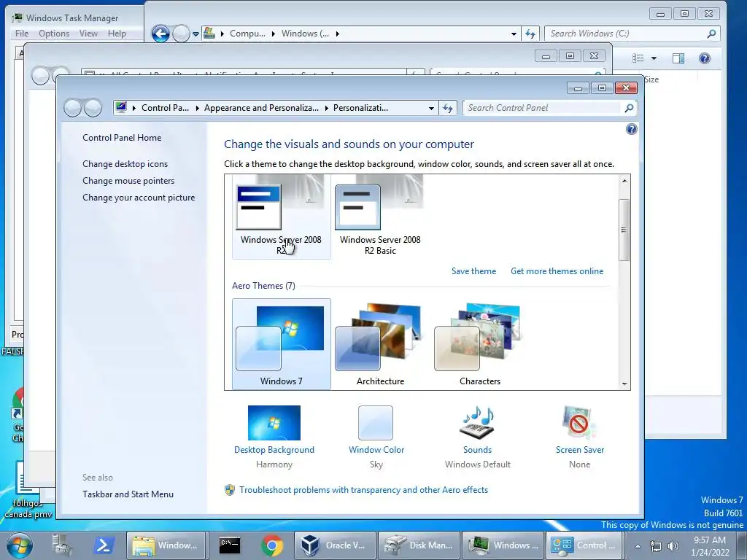
Task: Launch PowerShell from the taskbar
Action: [x=104, y=545]
